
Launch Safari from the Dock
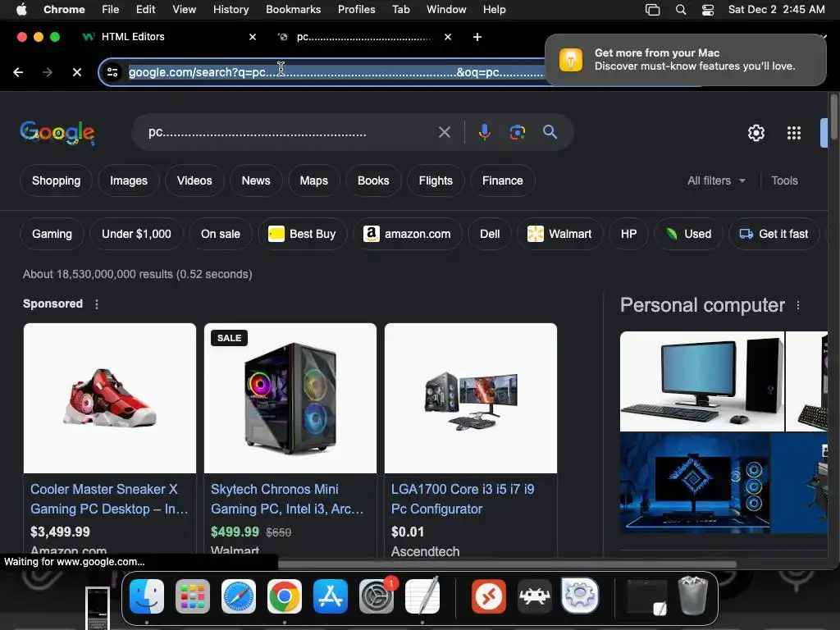[x=239, y=596]
